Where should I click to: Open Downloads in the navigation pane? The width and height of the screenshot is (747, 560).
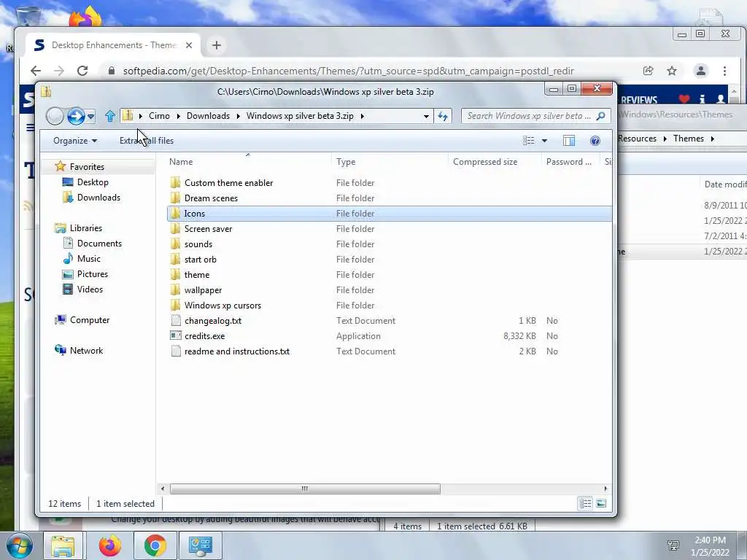coord(98,197)
